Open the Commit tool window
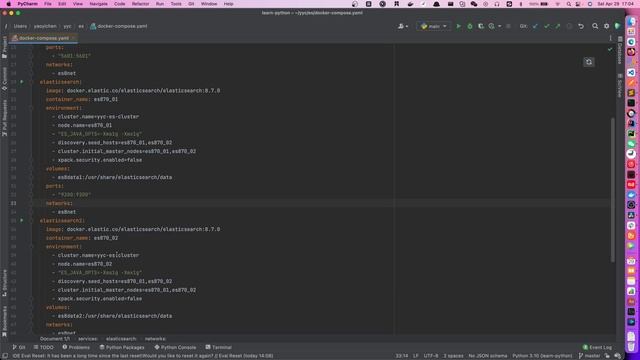This screenshot has width=640, height=360. (x=4, y=78)
